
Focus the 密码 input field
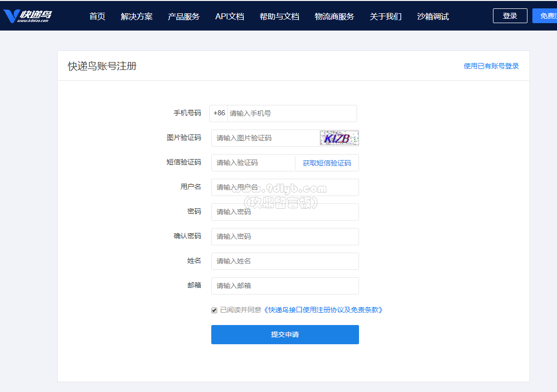click(285, 212)
